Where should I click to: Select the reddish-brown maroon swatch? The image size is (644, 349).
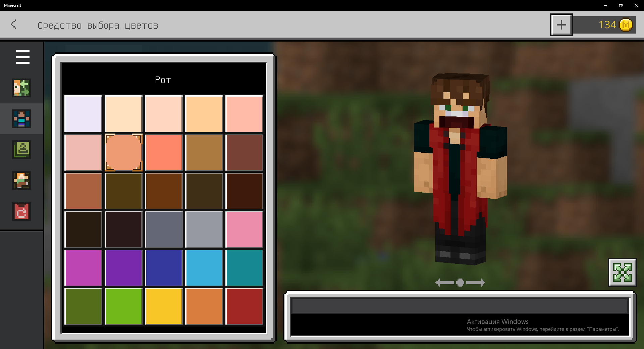point(244,152)
